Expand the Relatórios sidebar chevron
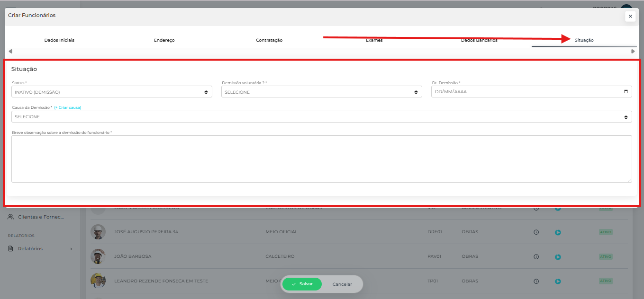Viewport: 644px width, 299px height. coord(71,249)
